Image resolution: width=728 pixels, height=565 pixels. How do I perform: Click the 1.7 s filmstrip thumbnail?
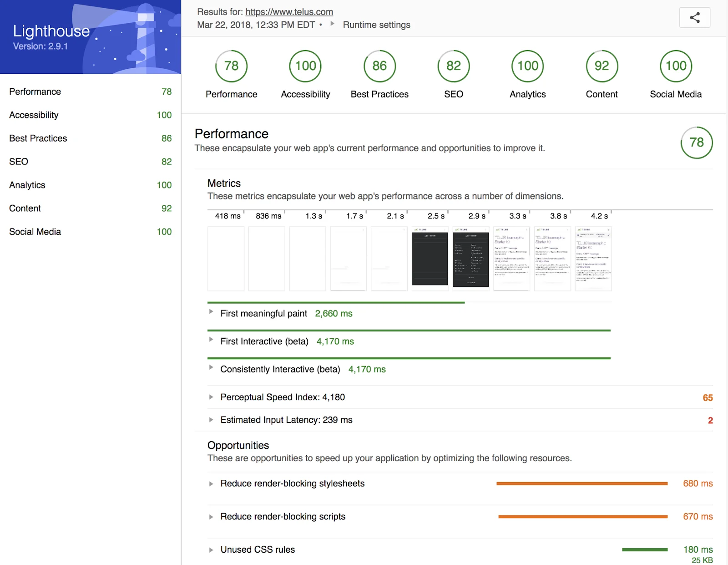[x=348, y=259]
